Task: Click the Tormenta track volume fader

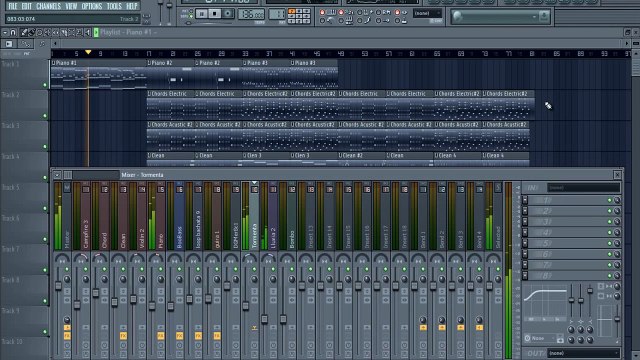Action: [246, 305]
